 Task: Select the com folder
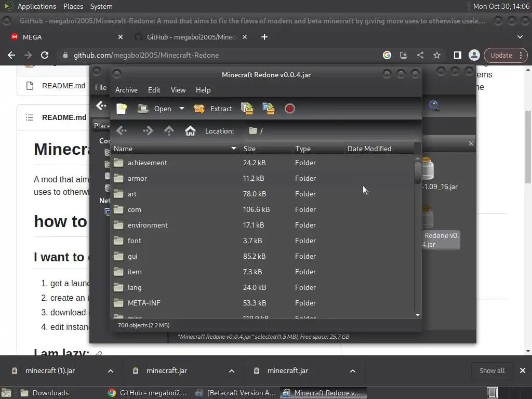point(262,210)
